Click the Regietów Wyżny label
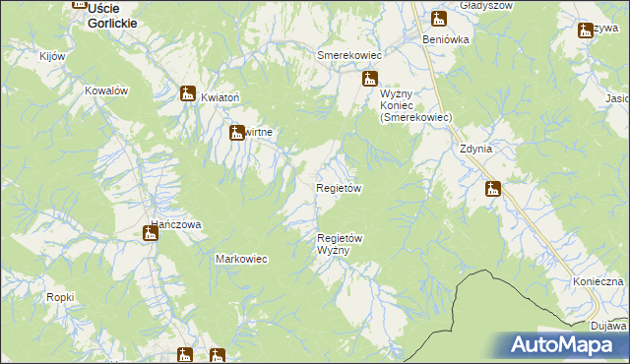The height and width of the screenshot is (364, 630). pyautogui.click(x=340, y=244)
